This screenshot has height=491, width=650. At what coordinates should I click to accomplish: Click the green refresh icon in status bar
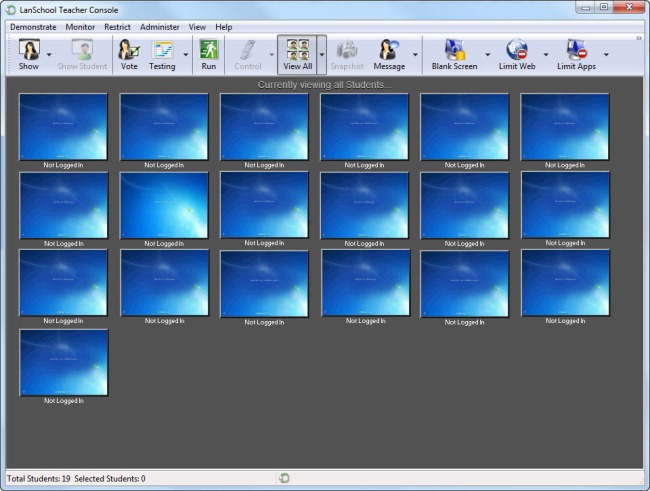(285, 478)
